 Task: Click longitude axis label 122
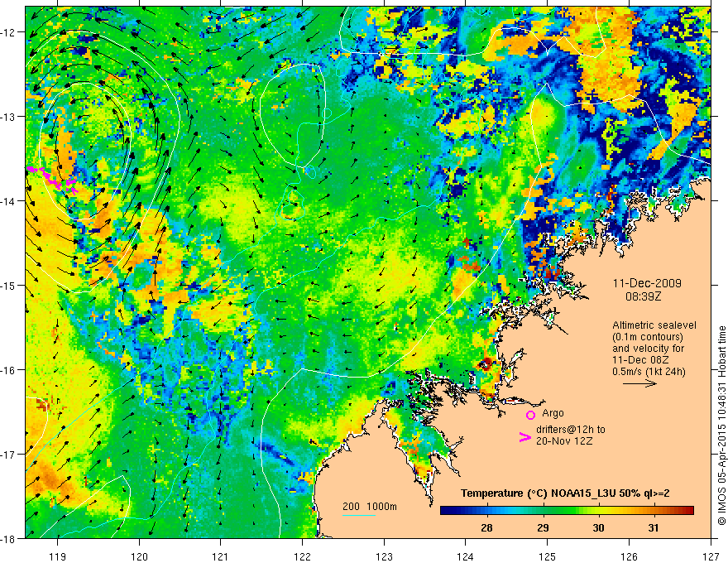coord(302,556)
